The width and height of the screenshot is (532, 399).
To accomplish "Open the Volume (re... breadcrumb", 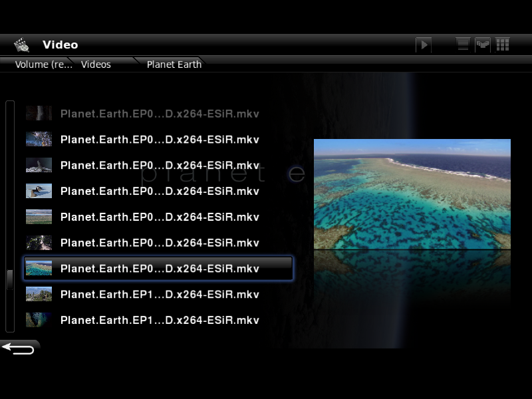I will point(43,65).
